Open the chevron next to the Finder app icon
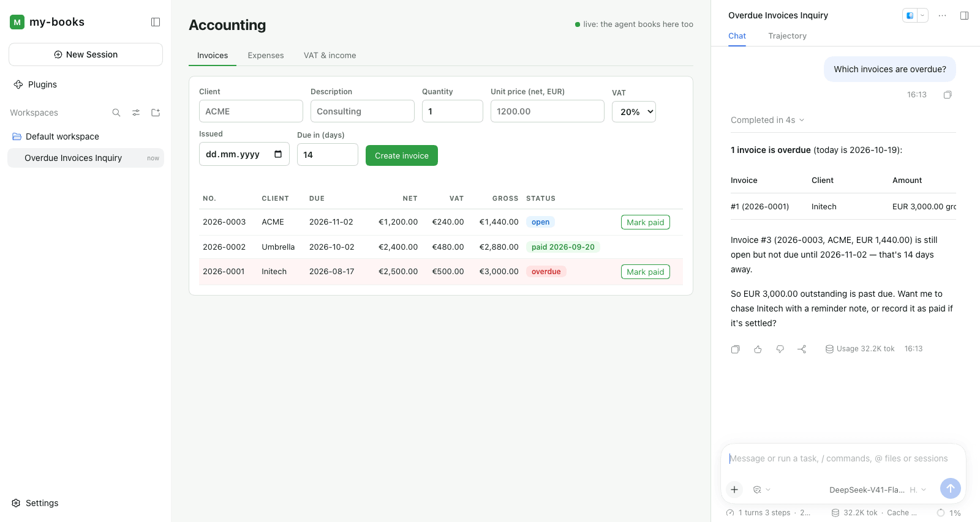Viewport: 980px width, 522px height. coord(922,15)
